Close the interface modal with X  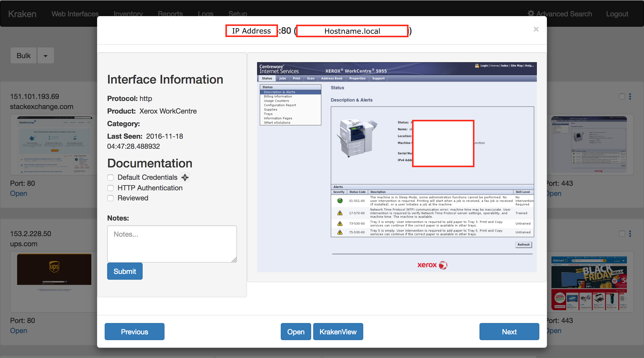tap(536, 29)
